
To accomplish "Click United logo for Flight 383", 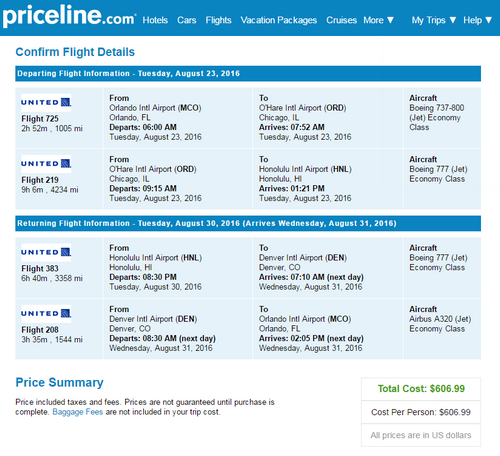I will click(46, 252).
